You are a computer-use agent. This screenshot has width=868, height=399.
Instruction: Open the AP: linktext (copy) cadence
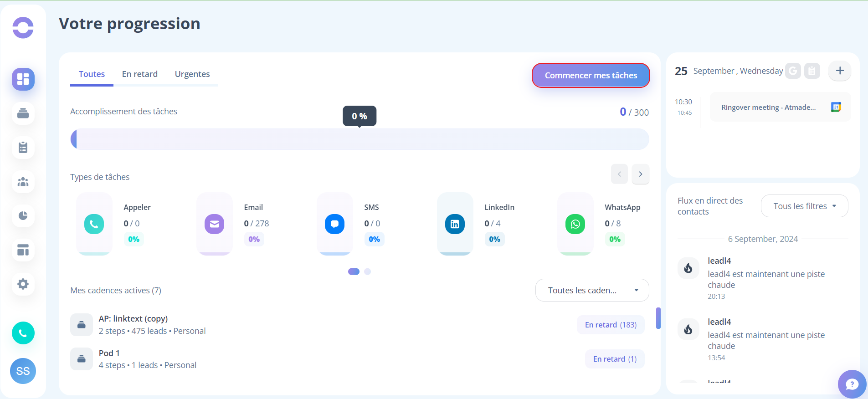point(133,319)
